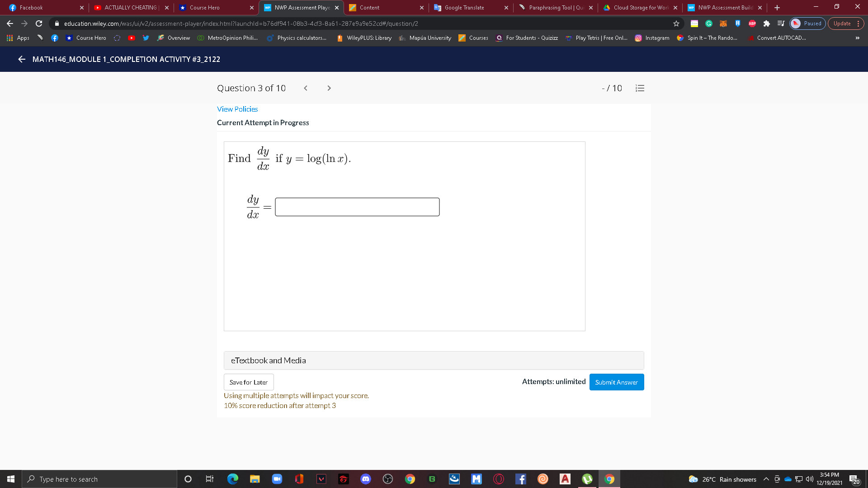Screen dimensions: 868x488
Task: Click Submit Answer button
Action: 616,382
